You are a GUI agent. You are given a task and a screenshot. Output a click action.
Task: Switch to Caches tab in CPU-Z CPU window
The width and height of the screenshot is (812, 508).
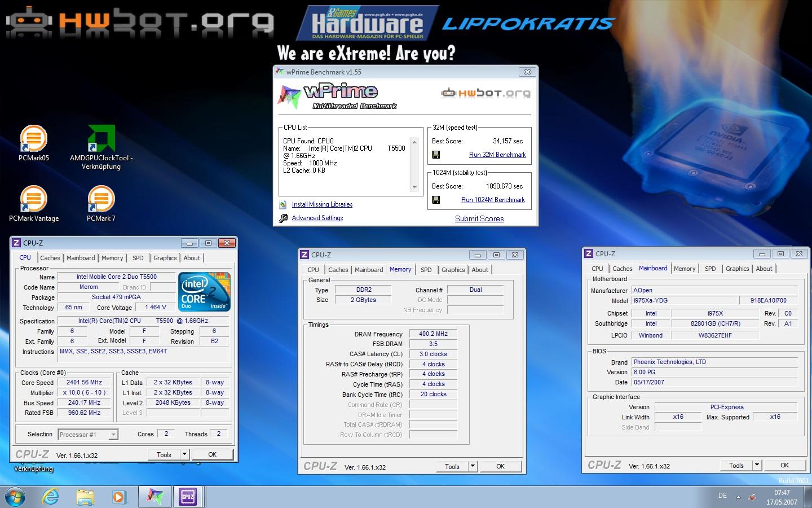(50, 258)
